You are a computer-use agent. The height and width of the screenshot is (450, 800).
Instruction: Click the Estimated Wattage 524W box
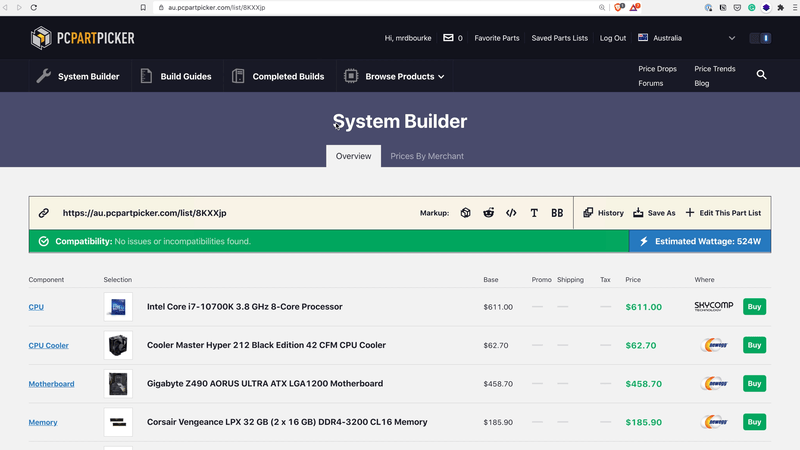700,241
